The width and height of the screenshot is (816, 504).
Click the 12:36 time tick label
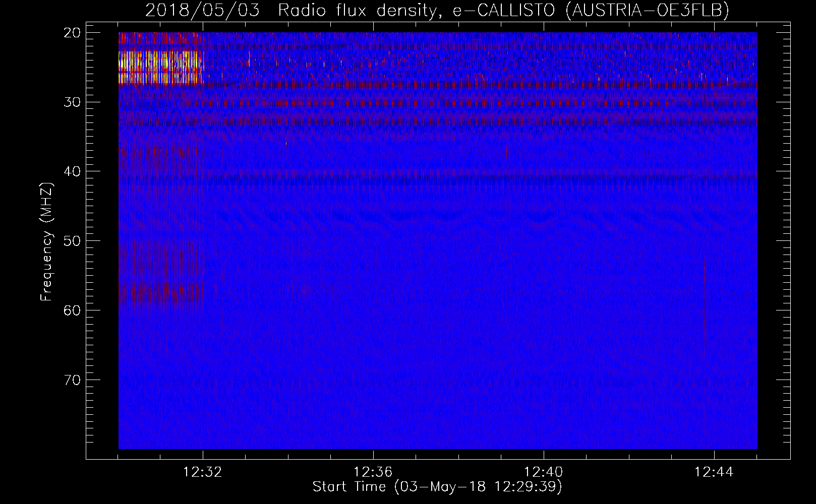[x=373, y=472]
